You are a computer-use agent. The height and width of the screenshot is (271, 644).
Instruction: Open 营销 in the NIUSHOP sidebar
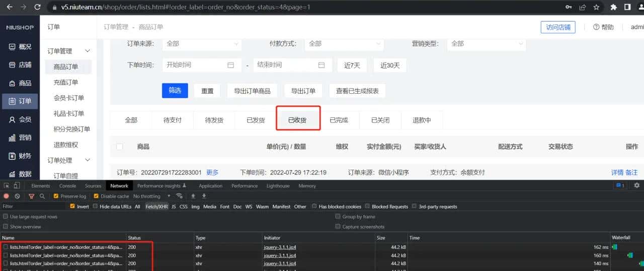point(20,138)
